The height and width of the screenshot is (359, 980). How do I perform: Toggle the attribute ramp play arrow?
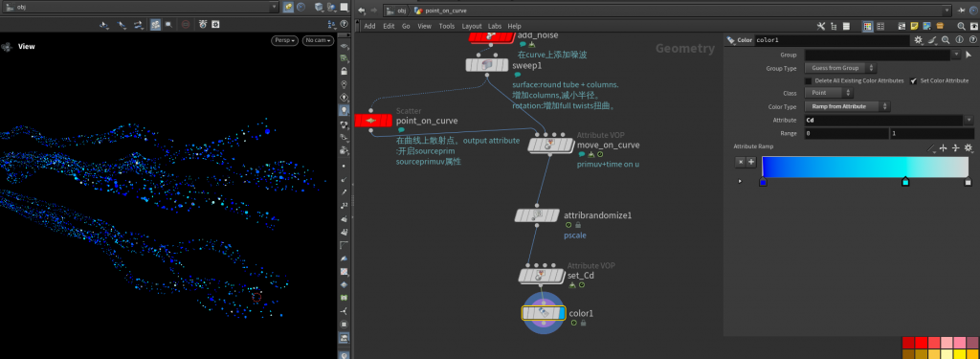pyautogui.click(x=740, y=181)
